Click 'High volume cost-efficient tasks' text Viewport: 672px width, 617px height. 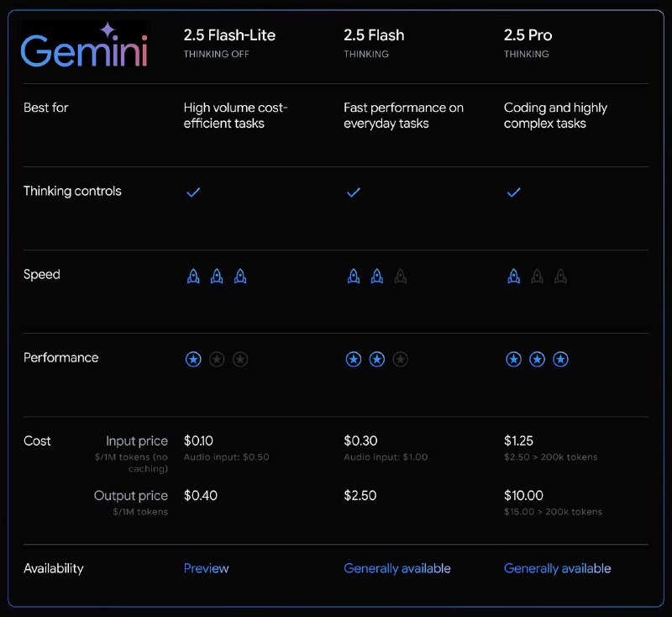click(x=235, y=115)
